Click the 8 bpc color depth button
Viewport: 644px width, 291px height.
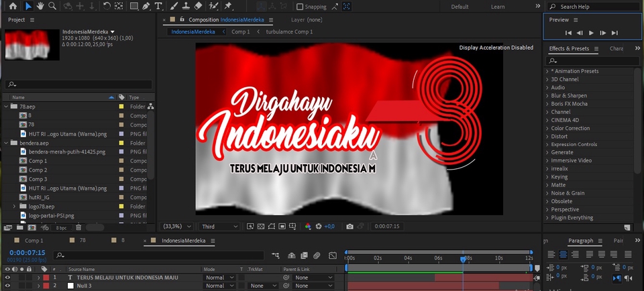[62, 227]
